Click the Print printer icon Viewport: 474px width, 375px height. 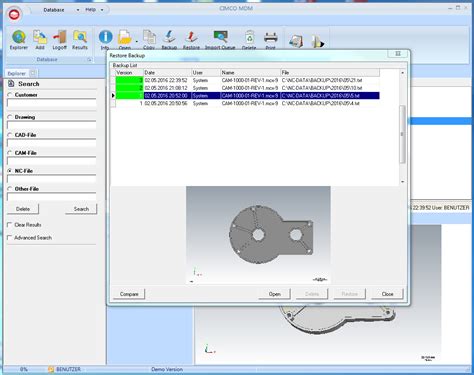pos(270,37)
